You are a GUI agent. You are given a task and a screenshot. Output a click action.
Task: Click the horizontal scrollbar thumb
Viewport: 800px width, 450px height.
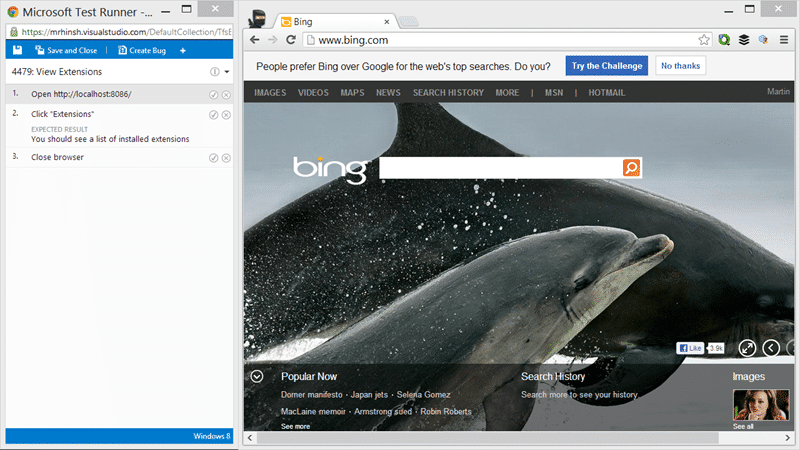487,438
